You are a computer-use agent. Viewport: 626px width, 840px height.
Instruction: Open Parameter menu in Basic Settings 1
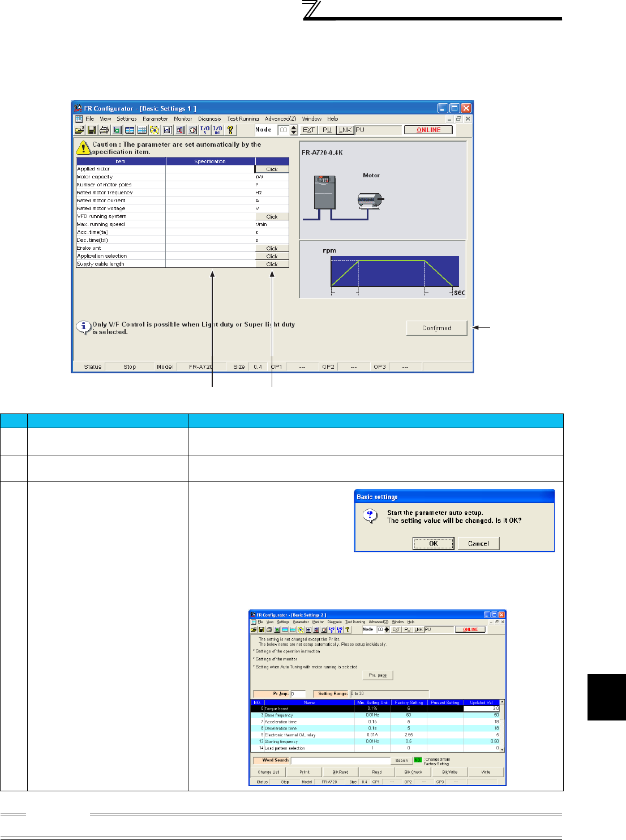point(155,119)
